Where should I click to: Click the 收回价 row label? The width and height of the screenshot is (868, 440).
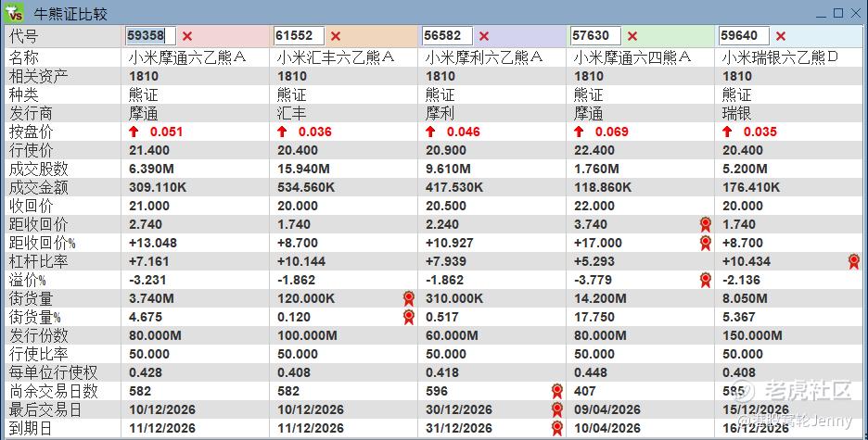[31, 206]
